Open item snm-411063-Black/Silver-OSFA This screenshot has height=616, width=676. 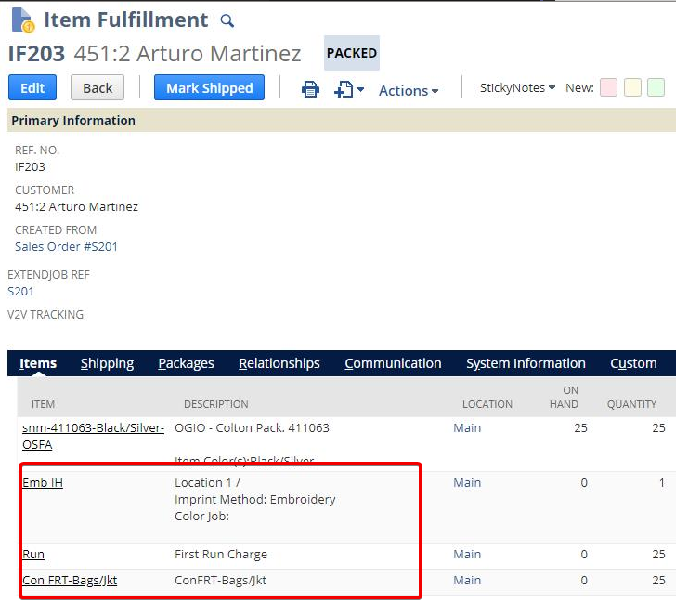click(93, 436)
